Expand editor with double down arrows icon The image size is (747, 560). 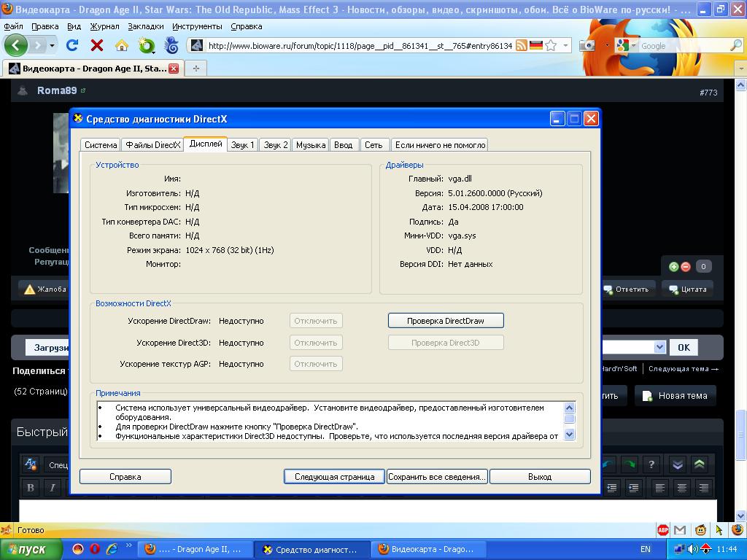[678, 464]
